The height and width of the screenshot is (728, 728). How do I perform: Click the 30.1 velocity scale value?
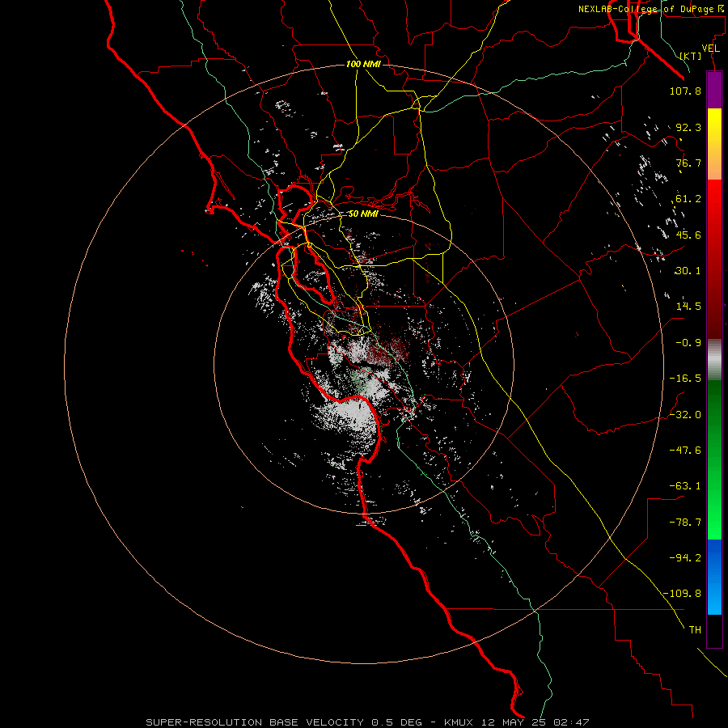pos(688,271)
